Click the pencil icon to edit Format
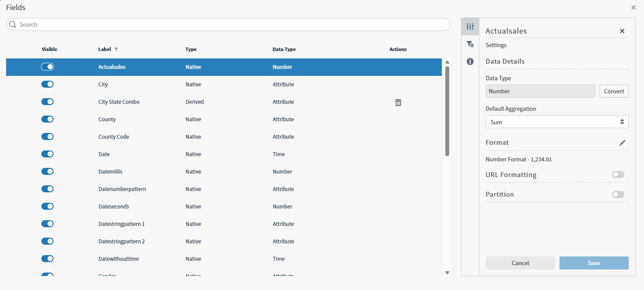The width and height of the screenshot is (644, 290). (x=622, y=143)
